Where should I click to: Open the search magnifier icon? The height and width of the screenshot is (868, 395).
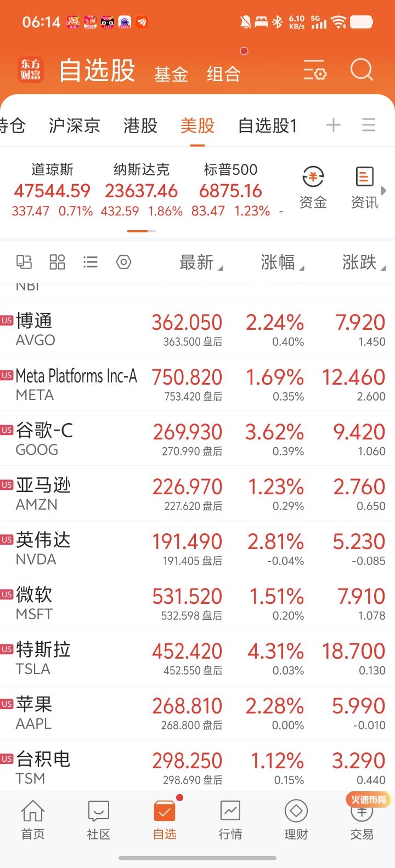(362, 70)
